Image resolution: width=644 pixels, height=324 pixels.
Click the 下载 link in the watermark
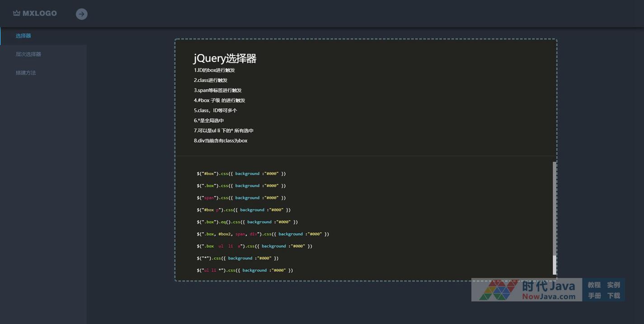613,296
